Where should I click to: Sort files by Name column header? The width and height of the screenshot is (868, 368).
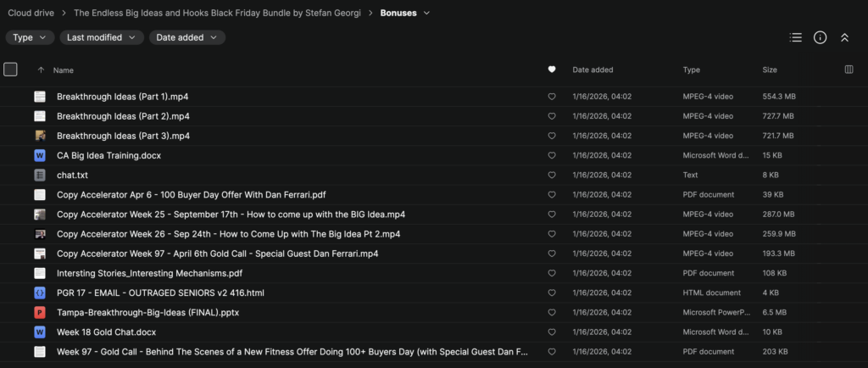point(63,70)
